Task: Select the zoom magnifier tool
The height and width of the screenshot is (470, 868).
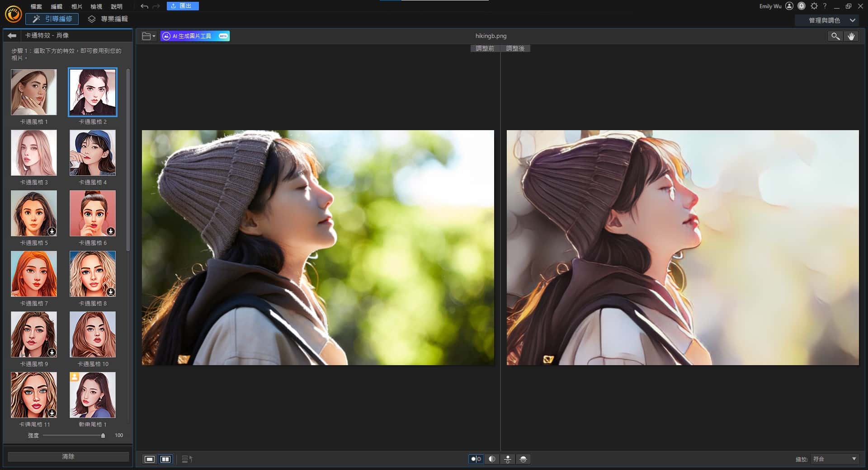Action: 835,36
